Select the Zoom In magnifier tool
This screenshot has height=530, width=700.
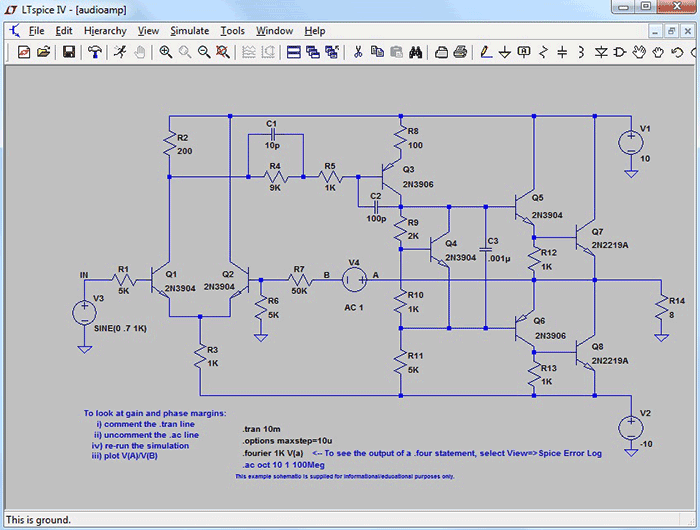click(x=166, y=52)
